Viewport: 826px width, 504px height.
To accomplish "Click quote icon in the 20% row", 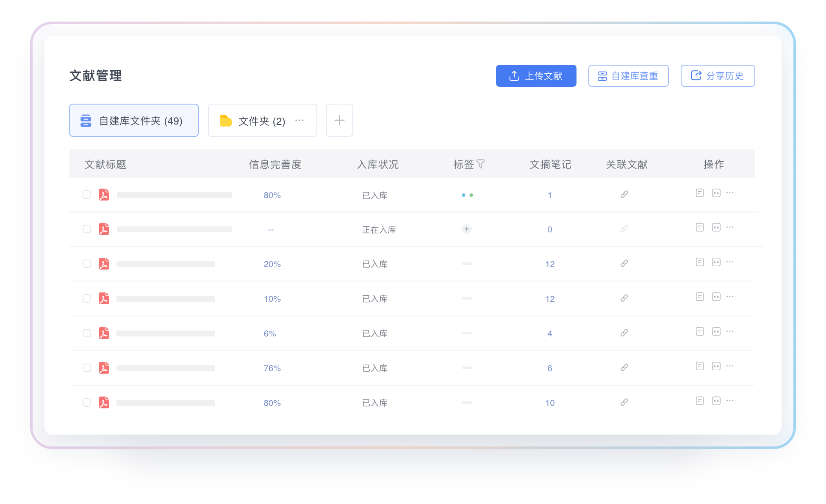I will 716,262.
